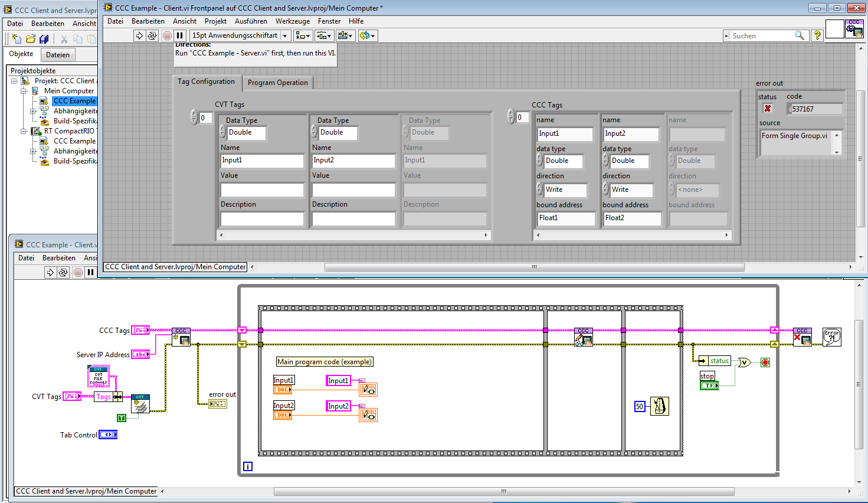Click the search magnifier icon

tap(800, 35)
